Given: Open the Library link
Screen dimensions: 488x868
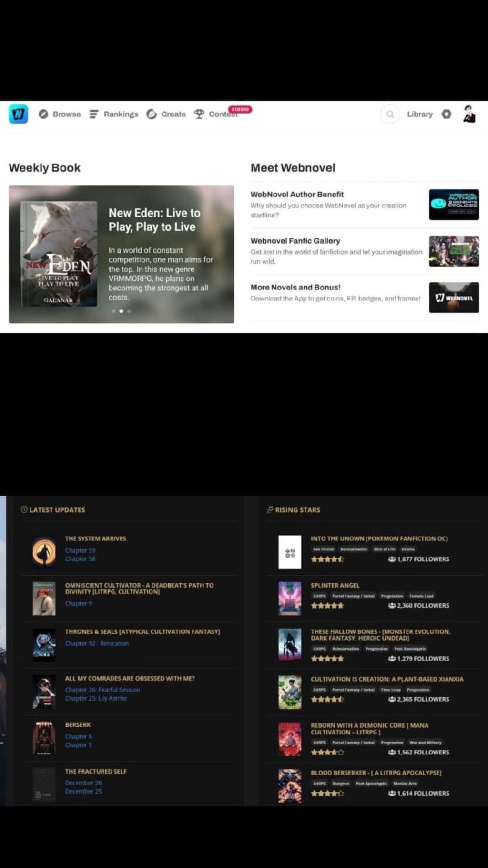Looking at the screenshot, I should click(x=420, y=114).
